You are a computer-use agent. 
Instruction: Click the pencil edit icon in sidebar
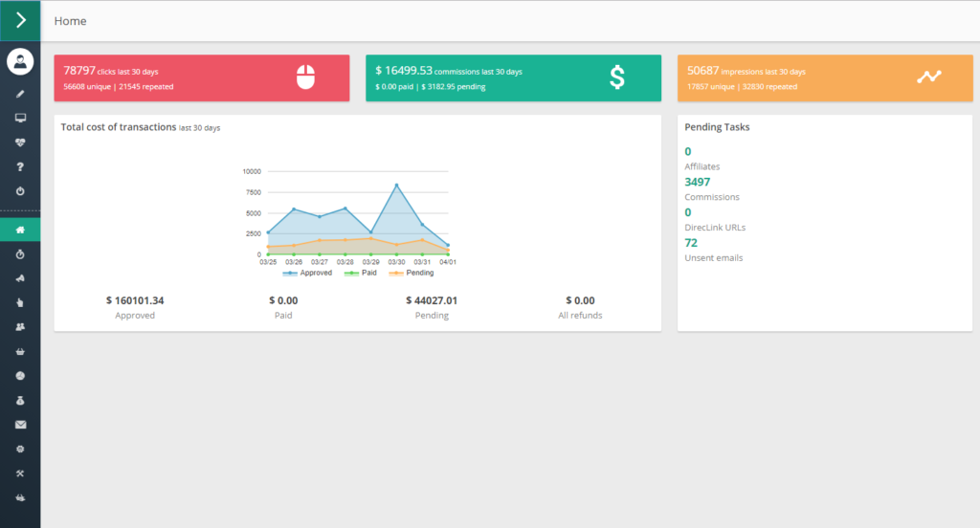point(20,94)
